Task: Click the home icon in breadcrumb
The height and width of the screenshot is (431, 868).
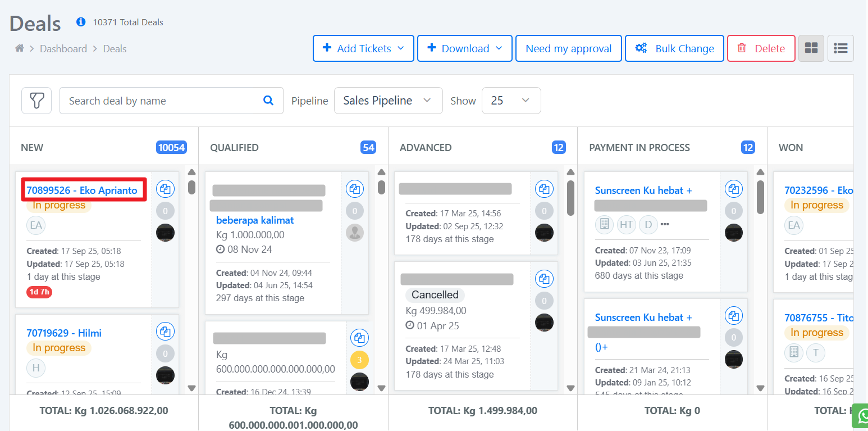Action: [x=20, y=49]
